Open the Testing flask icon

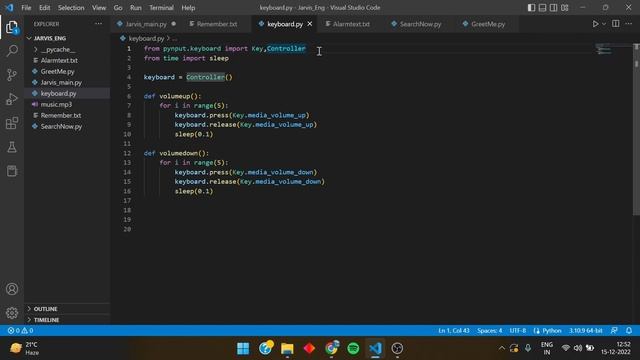[x=12, y=147]
